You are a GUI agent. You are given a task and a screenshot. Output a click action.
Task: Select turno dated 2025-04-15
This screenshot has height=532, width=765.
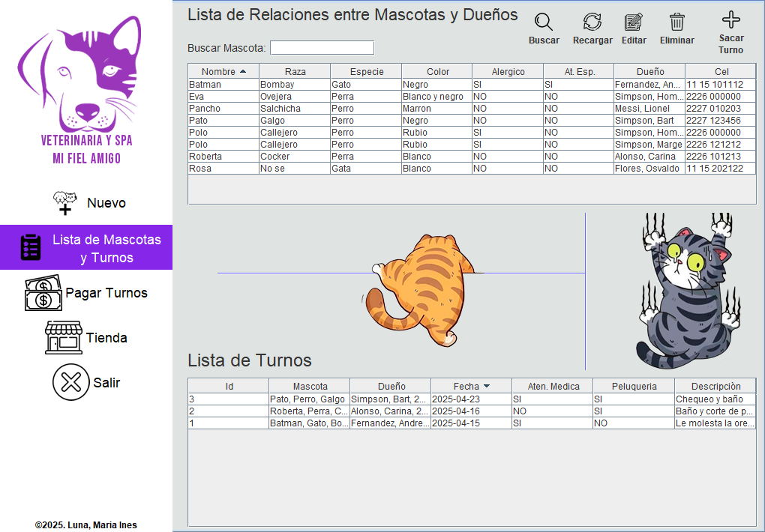point(472,423)
